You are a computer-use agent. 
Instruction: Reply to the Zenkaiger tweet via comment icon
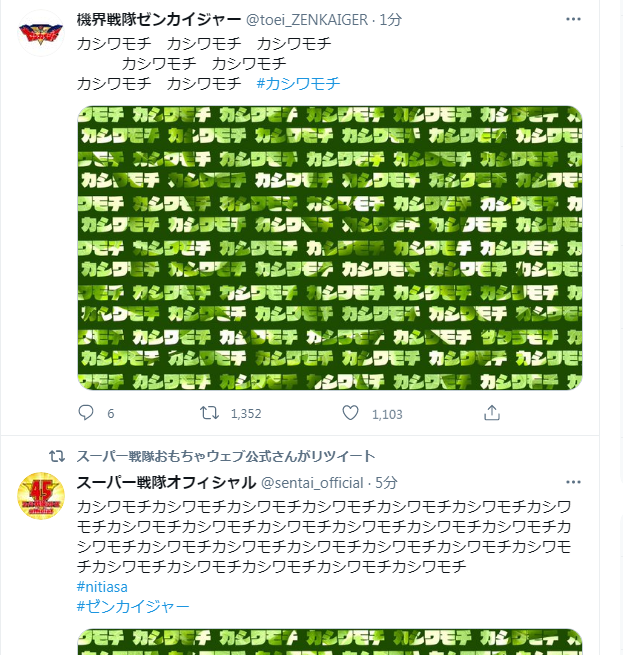click(x=86, y=413)
